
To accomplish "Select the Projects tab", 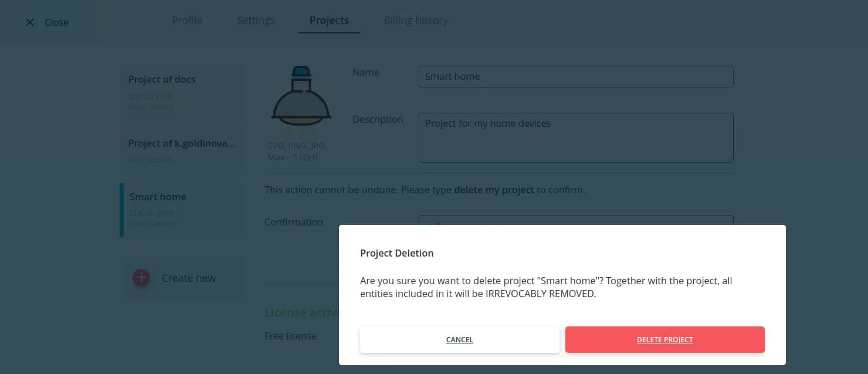I will tap(329, 21).
